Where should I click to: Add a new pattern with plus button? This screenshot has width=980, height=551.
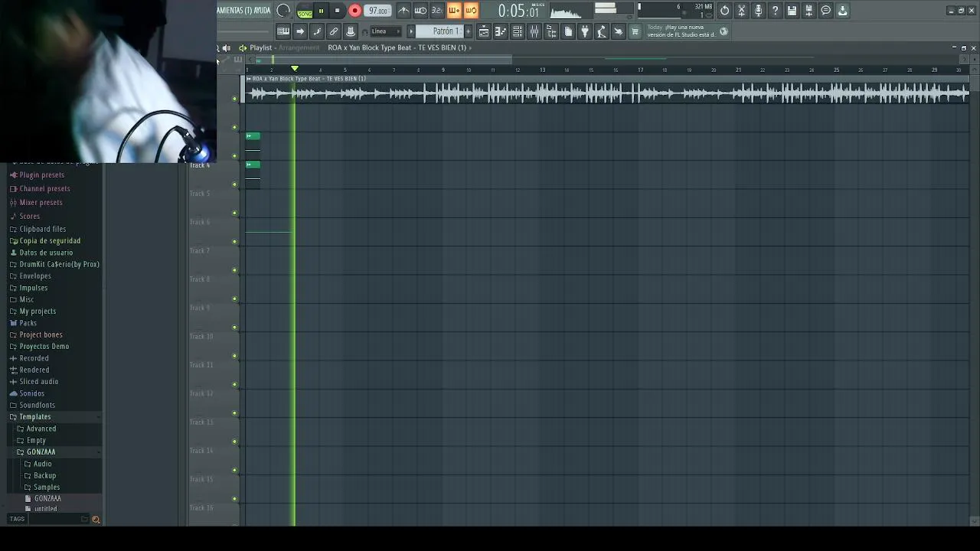coord(469,31)
